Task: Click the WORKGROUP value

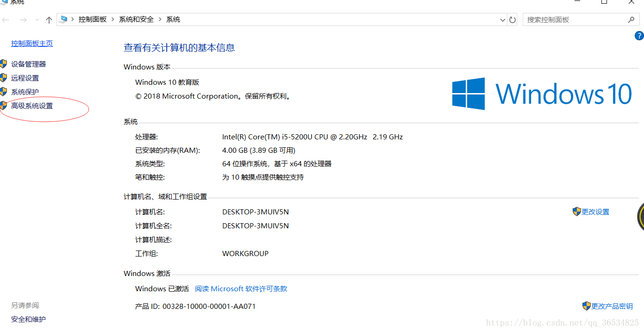Action: (245, 254)
